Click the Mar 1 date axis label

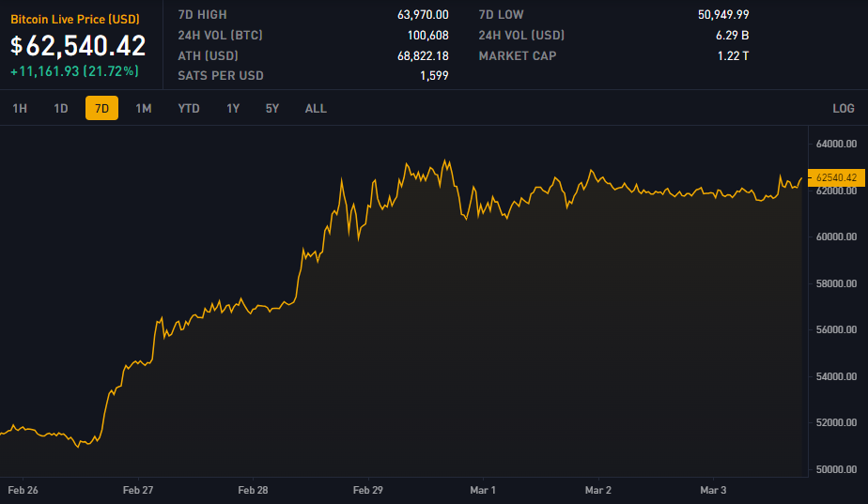pos(483,490)
